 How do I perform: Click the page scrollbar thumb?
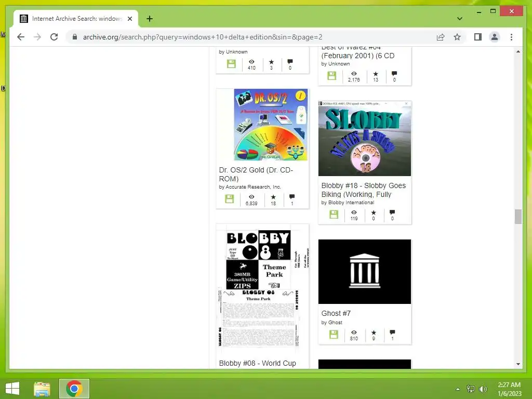[x=518, y=217]
